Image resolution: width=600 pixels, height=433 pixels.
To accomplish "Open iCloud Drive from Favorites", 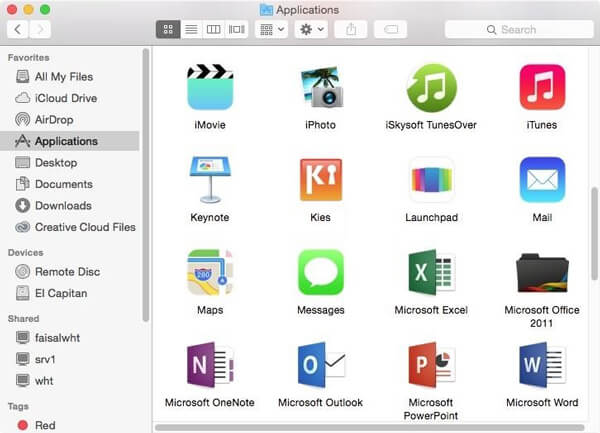I will [66, 98].
